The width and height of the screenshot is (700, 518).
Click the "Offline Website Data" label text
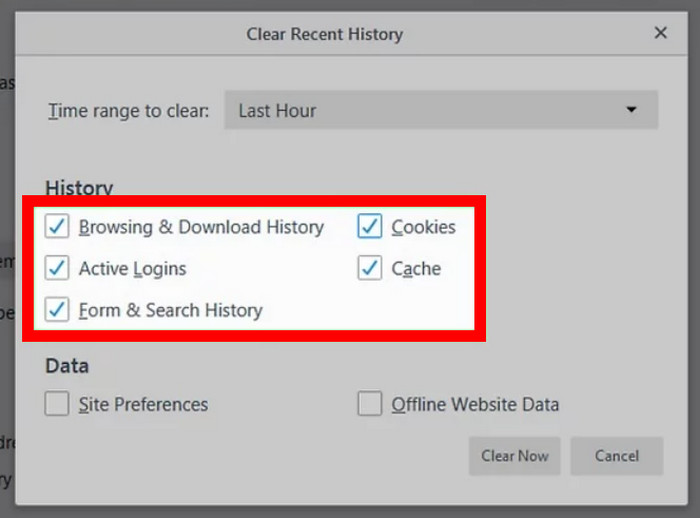pyautogui.click(x=475, y=405)
